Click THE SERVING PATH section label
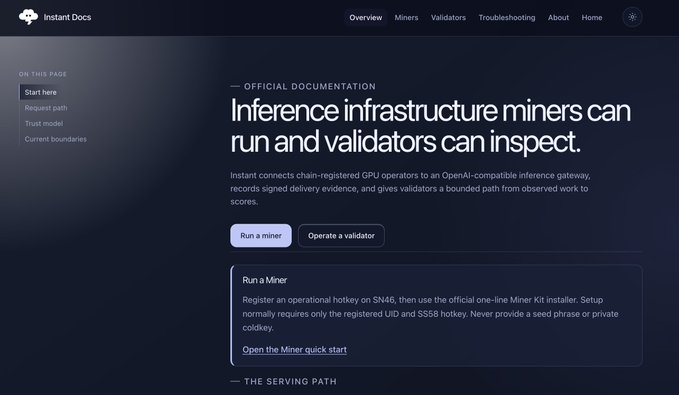The image size is (679, 395). tap(290, 382)
